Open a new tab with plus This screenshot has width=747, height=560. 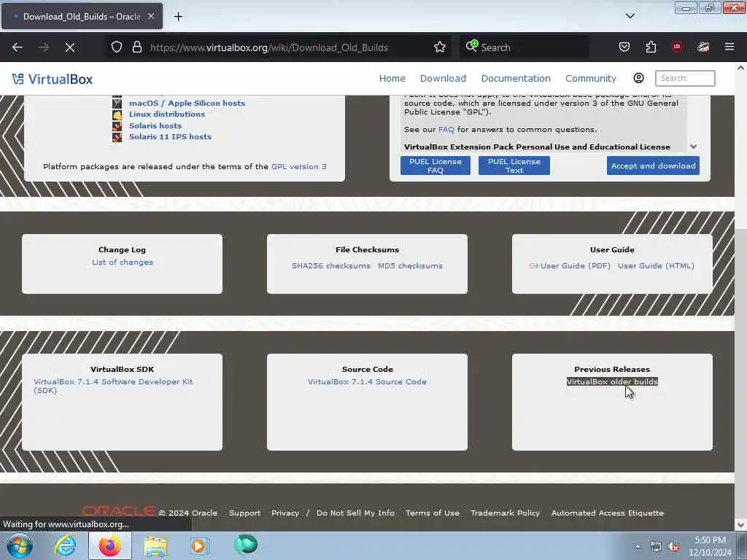tap(178, 17)
